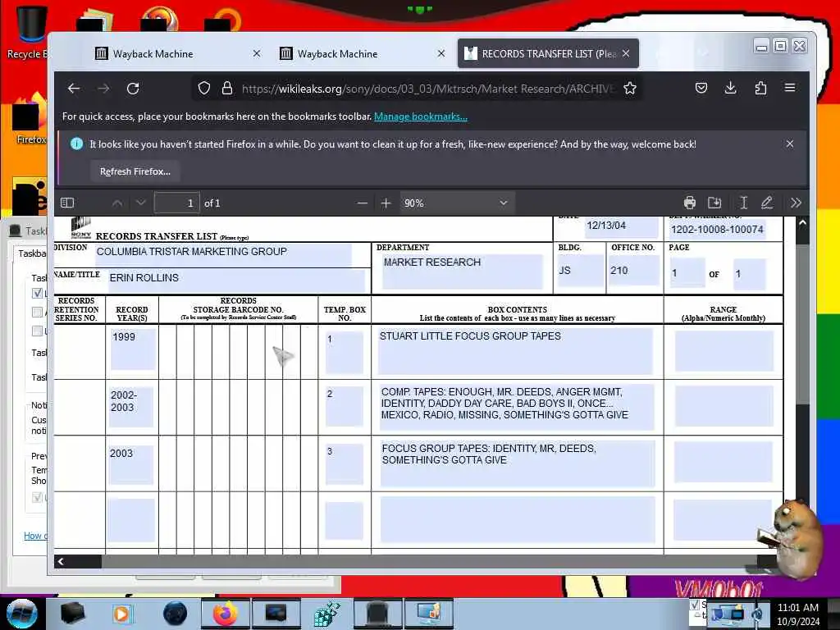The width and height of the screenshot is (840, 630).
Task: Edit box contents Stuart Little Focus Group Tapes
Action: (x=515, y=351)
